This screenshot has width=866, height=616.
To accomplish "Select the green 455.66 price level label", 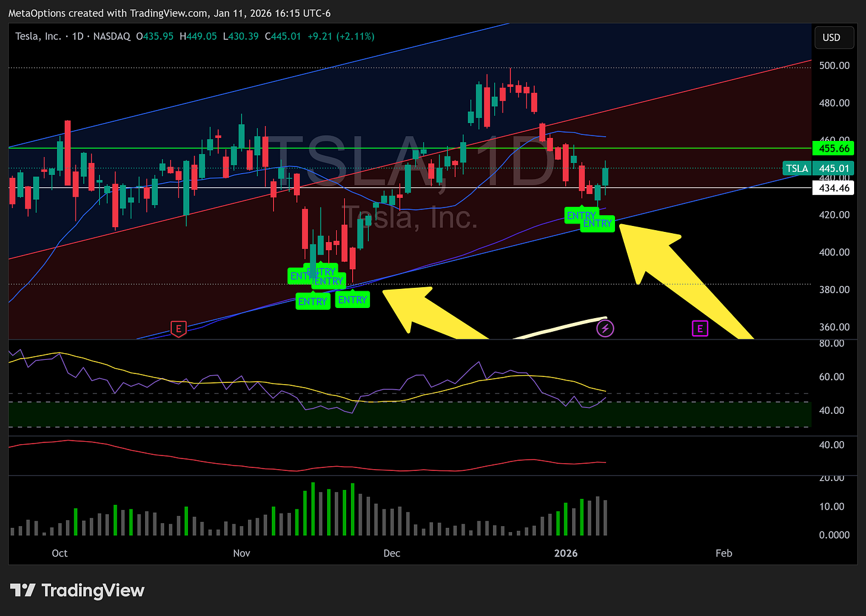I will [x=834, y=148].
